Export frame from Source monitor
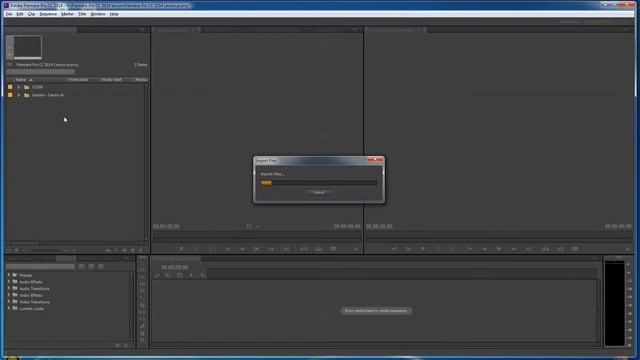The width and height of the screenshot is (640, 360). point(333,249)
